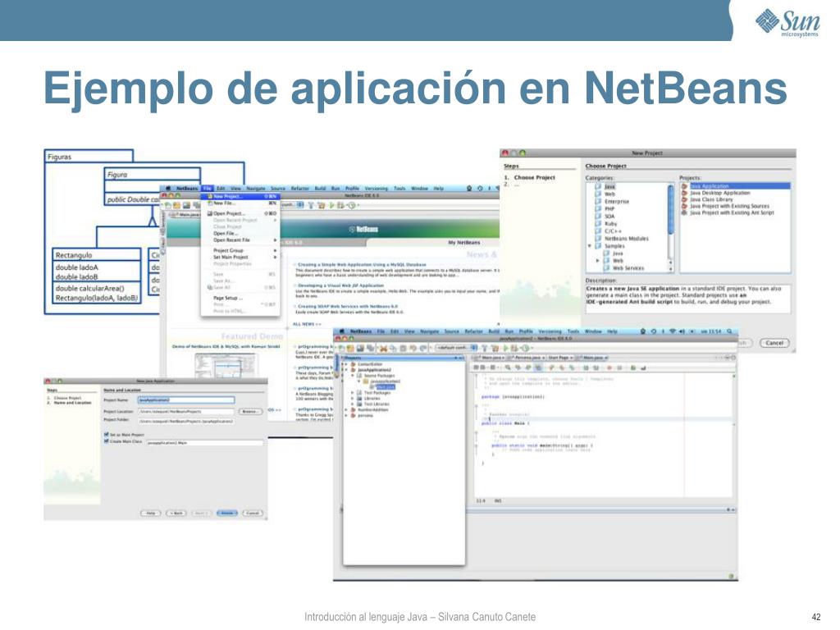840x630 pixels.
Task: Click Help in New Java Application dialog
Action: pyautogui.click(x=151, y=514)
